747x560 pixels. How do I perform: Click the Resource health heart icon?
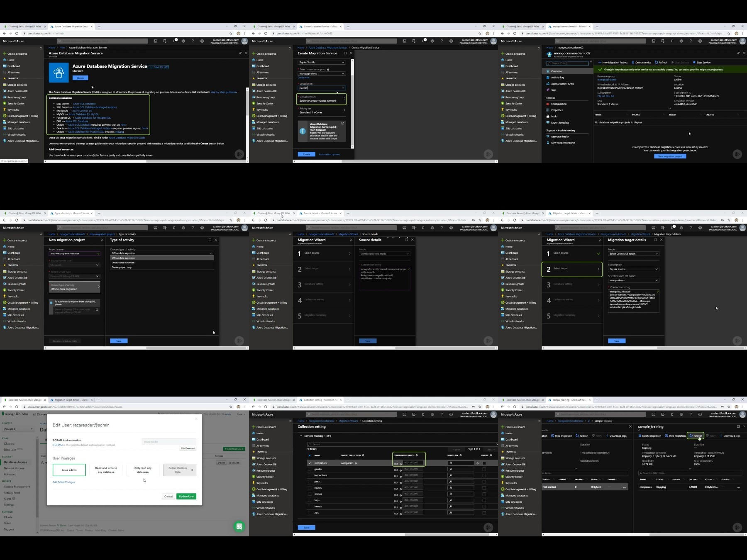pos(548,136)
